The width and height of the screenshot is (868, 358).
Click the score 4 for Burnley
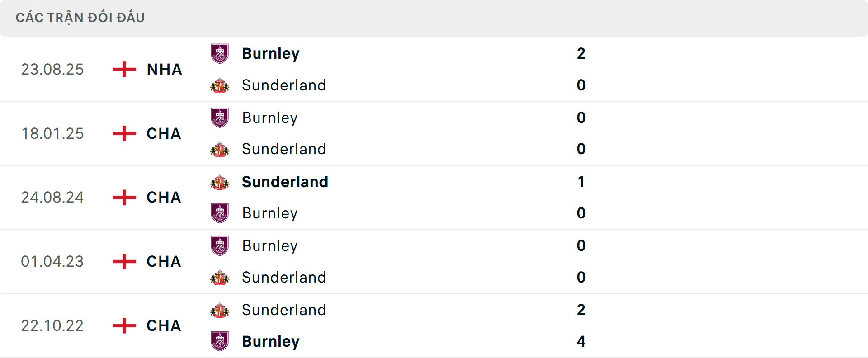[x=581, y=341]
